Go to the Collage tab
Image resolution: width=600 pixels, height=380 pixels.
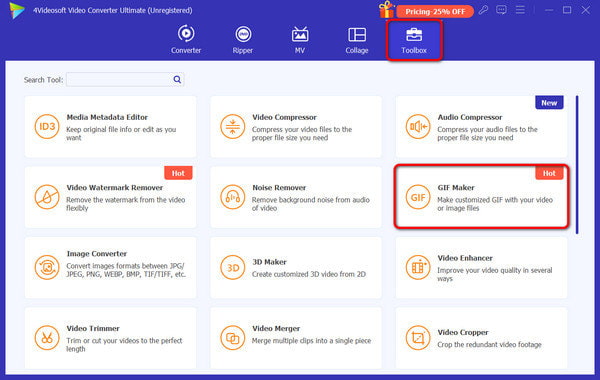[357, 39]
